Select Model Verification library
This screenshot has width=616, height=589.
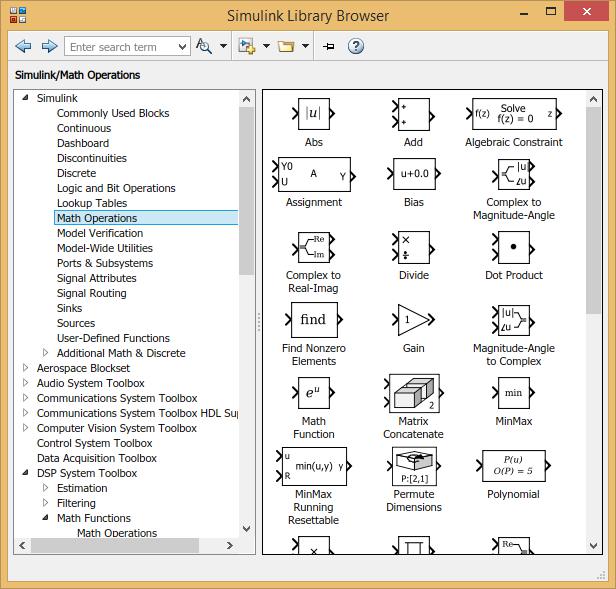[100, 233]
